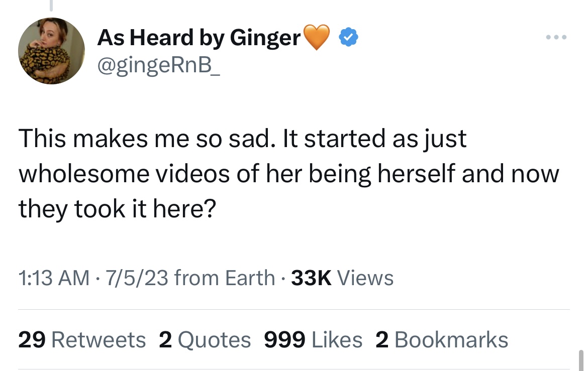Open the 2 Quotes list
The height and width of the screenshot is (371, 588).
click(x=205, y=340)
